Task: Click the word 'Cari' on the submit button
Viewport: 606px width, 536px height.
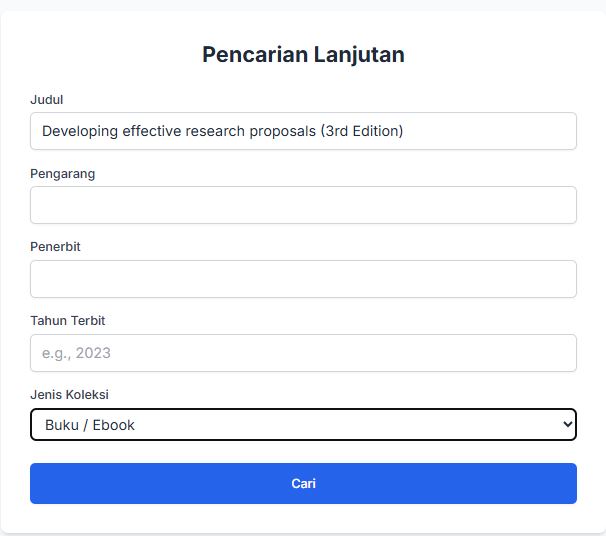Action: 303,484
